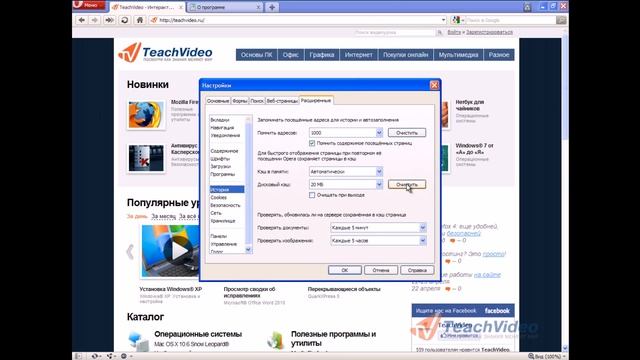
Task: Click the Войти link
Action: point(454,32)
